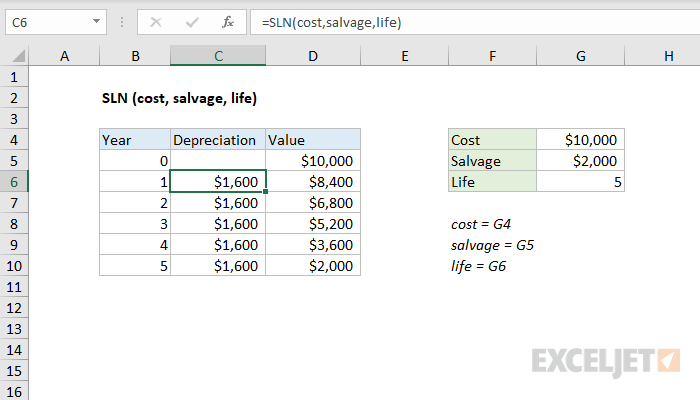Screen dimensions: 700x400
Task: Click Value cell $10,000 in row 5
Action: 313,161
